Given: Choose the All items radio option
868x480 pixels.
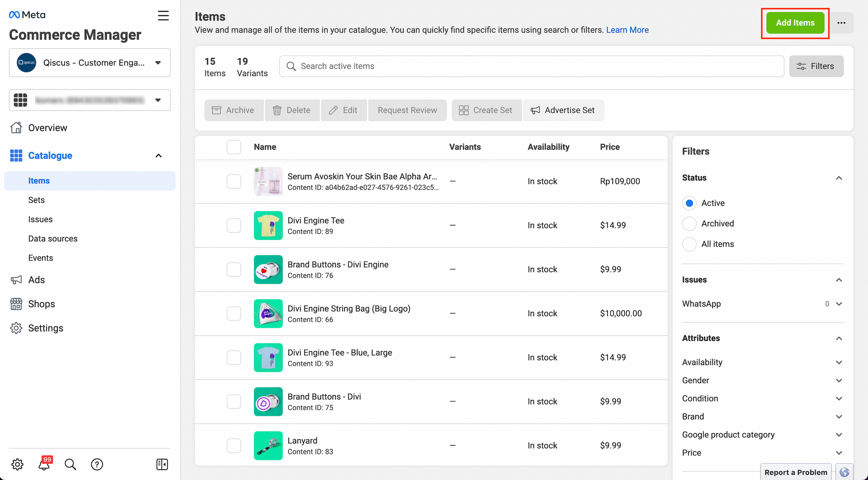Looking at the screenshot, I should [689, 244].
